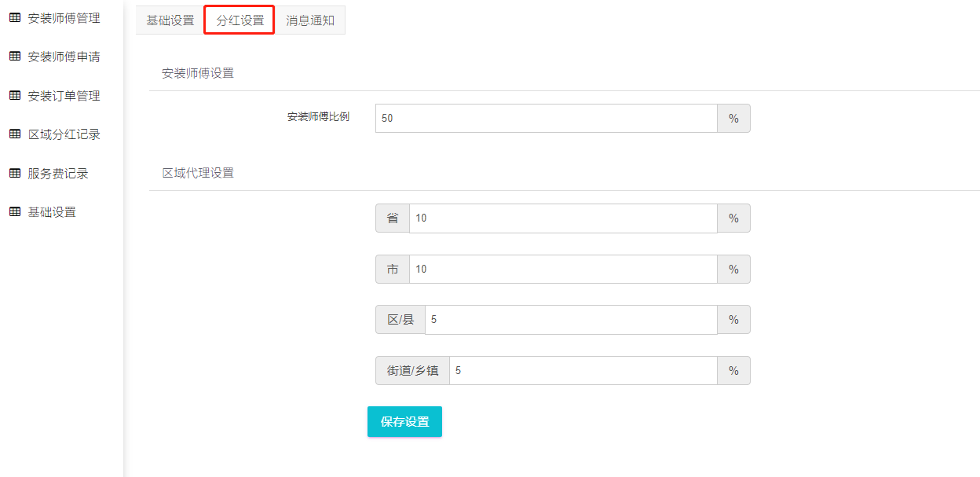The image size is (980, 477).
Task: Click the 省 percentage input field
Action: click(x=563, y=218)
